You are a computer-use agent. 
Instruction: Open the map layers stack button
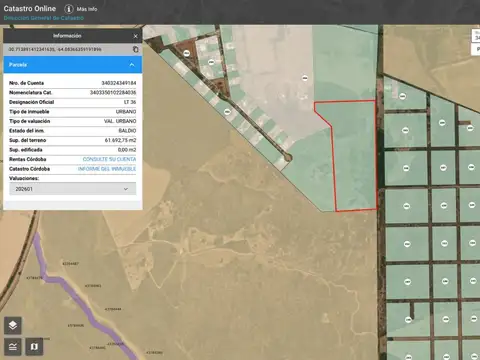pos(13,325)
